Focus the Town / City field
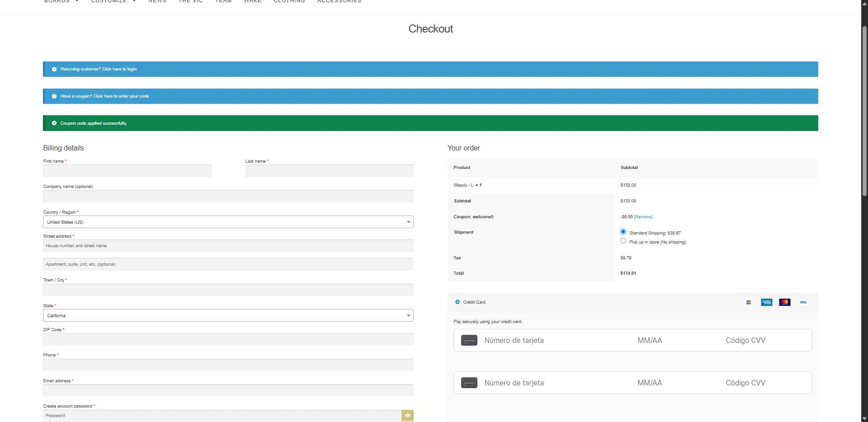The image size is (868, 422). click(x=228, y=290)
